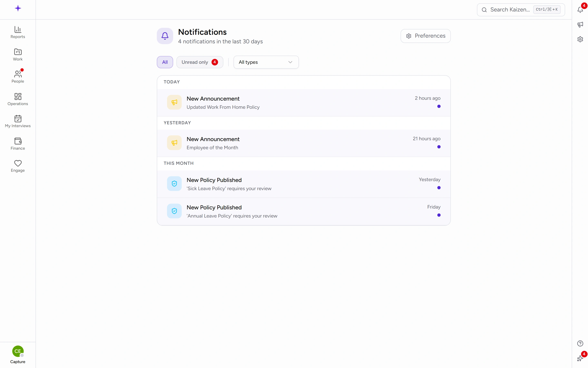
Task: Click unread dot under Yesterday timestamp
Action: 439,188
